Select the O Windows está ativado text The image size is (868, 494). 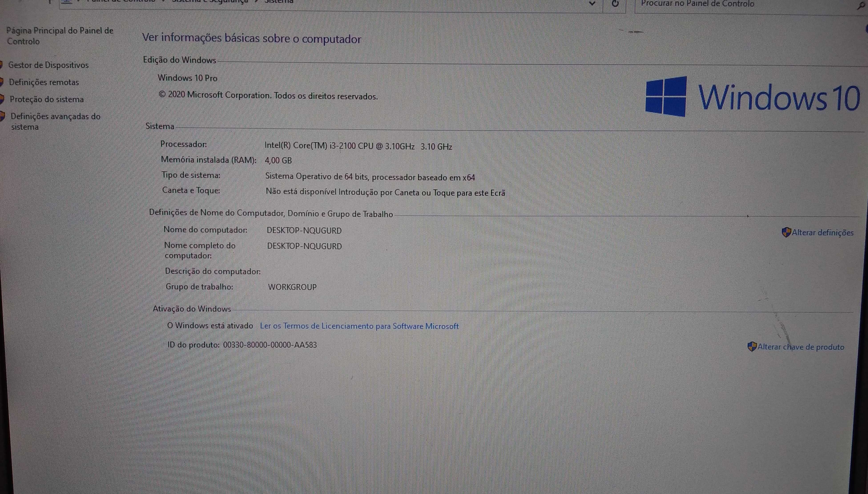[x=210, y=325]
